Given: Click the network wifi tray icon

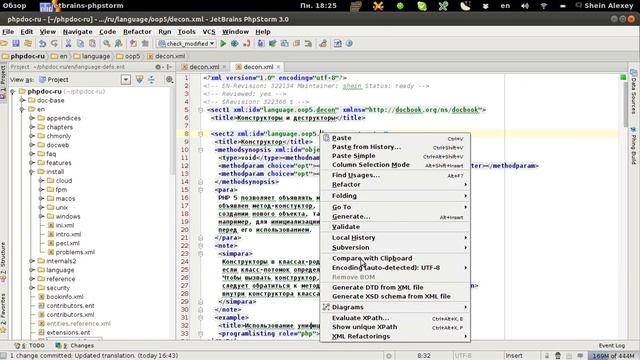Looking at the screenshot, I should click(544, 6).
